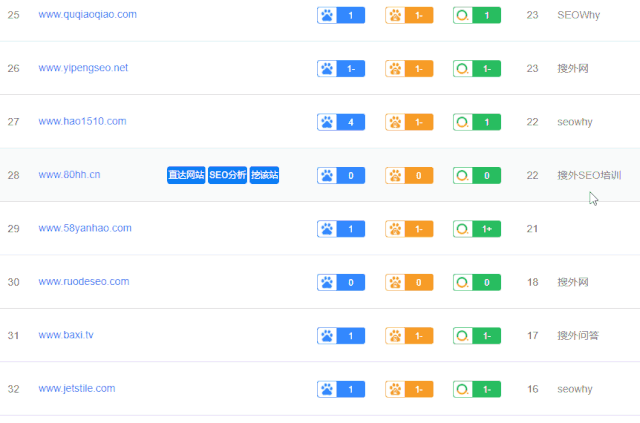Viewport: 640px width, 423px height.
Task: Click row number 25
Action: point(13,15)
